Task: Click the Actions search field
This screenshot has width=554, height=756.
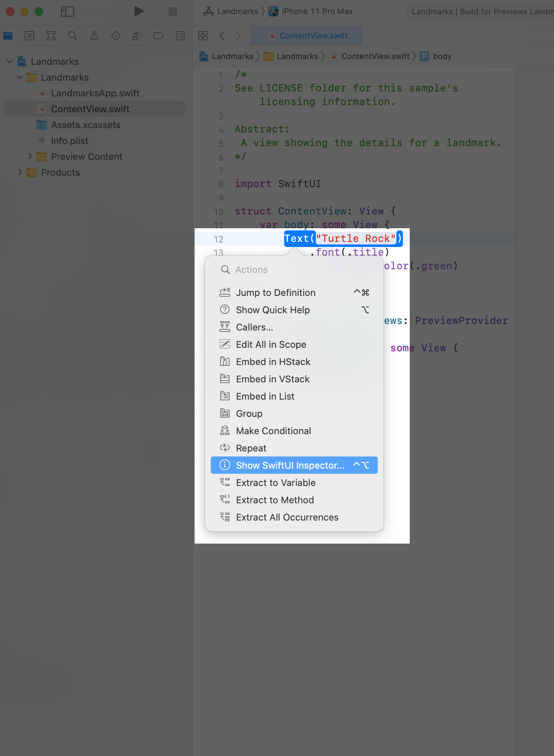Action: pyautogui.click(x=294, y=270)
